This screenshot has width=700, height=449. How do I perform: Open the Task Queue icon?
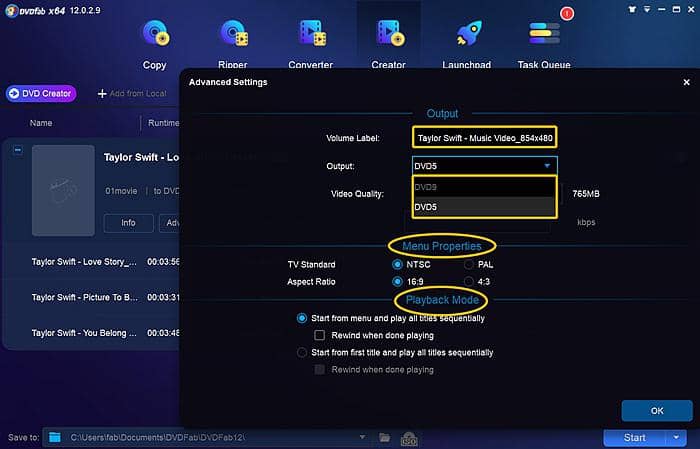click(x=543, y=36)
